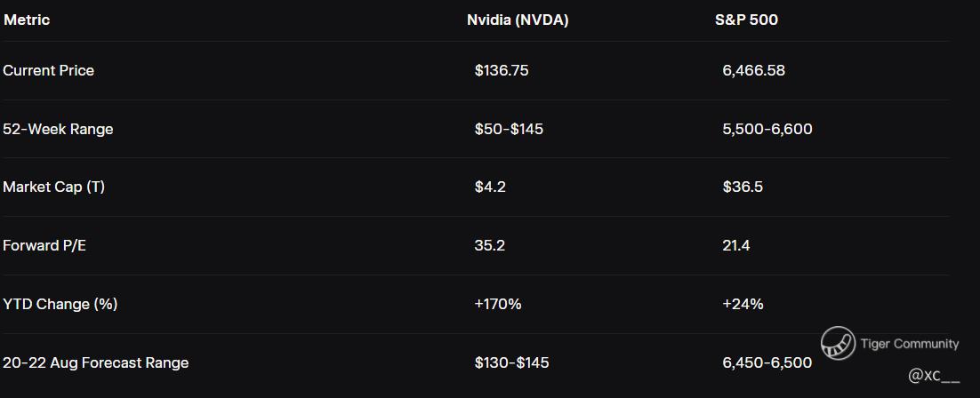Select the Market Cap (T) label
Screen dimensions: 980x398
[x=53, y=187]
